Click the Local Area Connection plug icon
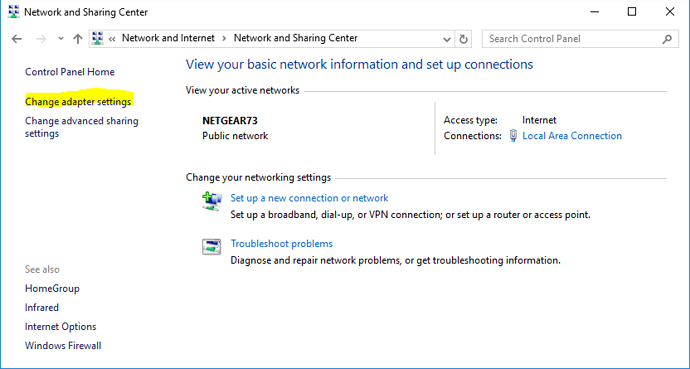690x369 pixels. click(x=513, y=135)
